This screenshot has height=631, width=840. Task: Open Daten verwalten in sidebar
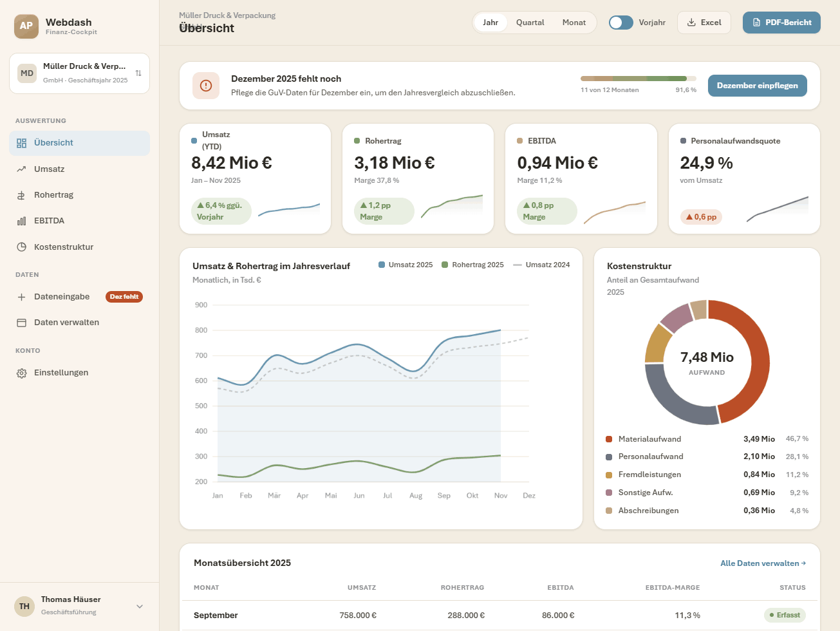pyautogui.click(x=79, y=323)
